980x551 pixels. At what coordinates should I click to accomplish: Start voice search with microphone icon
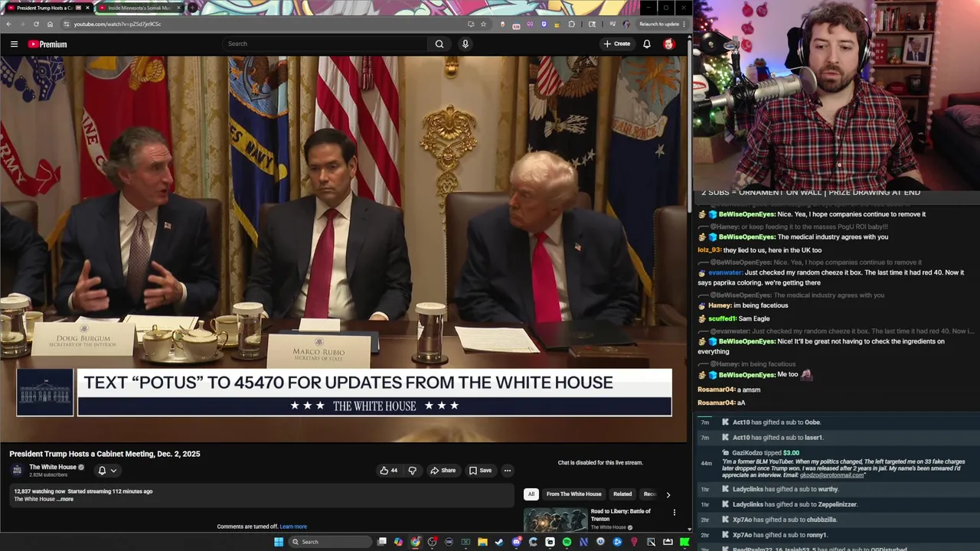click(x=465, y=44)
